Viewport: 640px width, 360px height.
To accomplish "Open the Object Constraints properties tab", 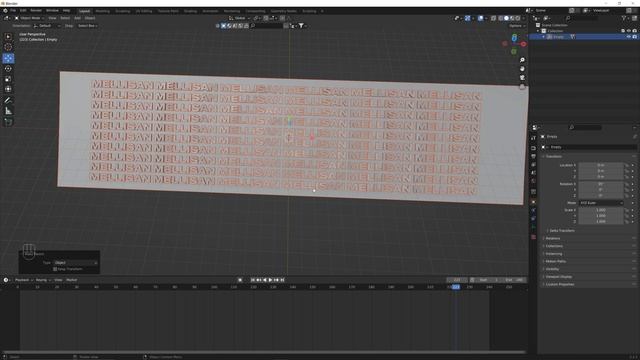I will point(533,218).
